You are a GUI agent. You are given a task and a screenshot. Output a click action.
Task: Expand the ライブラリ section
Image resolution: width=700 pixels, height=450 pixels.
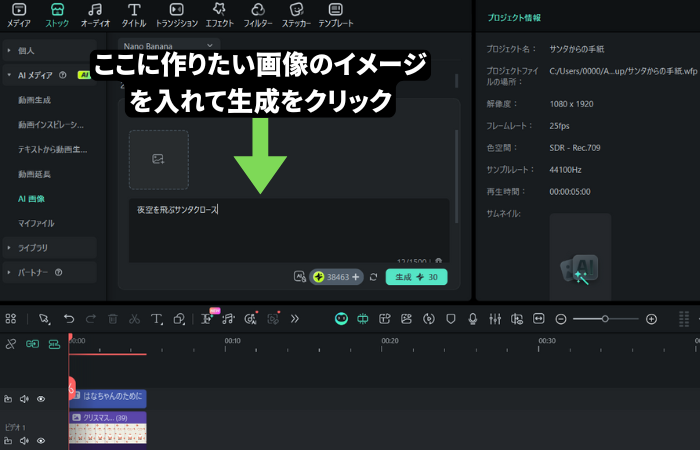(49, 248)
